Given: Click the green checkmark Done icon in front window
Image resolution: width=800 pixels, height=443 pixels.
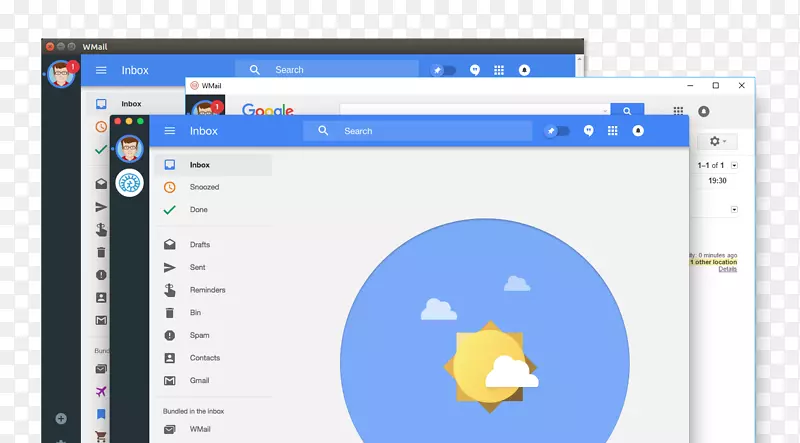Looking at the screenshot, I should [x=169, y=210].
